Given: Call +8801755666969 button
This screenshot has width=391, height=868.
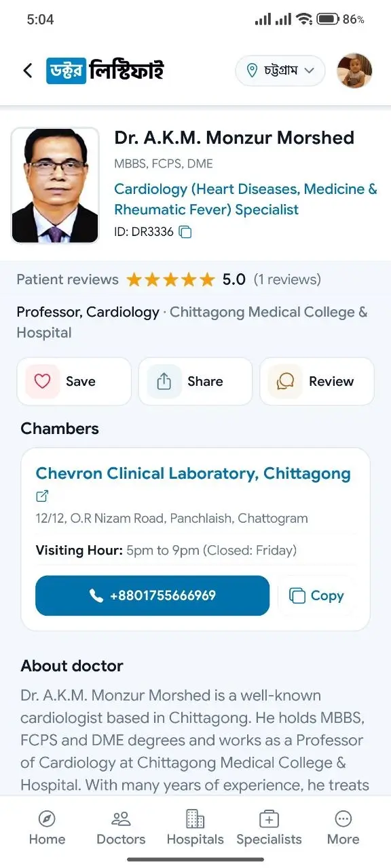Looking at the screenshot, I should tap(153, 595).
